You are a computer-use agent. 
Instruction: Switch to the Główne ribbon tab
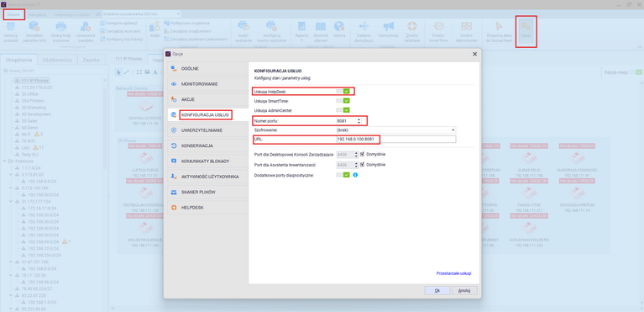coord(14,14)
